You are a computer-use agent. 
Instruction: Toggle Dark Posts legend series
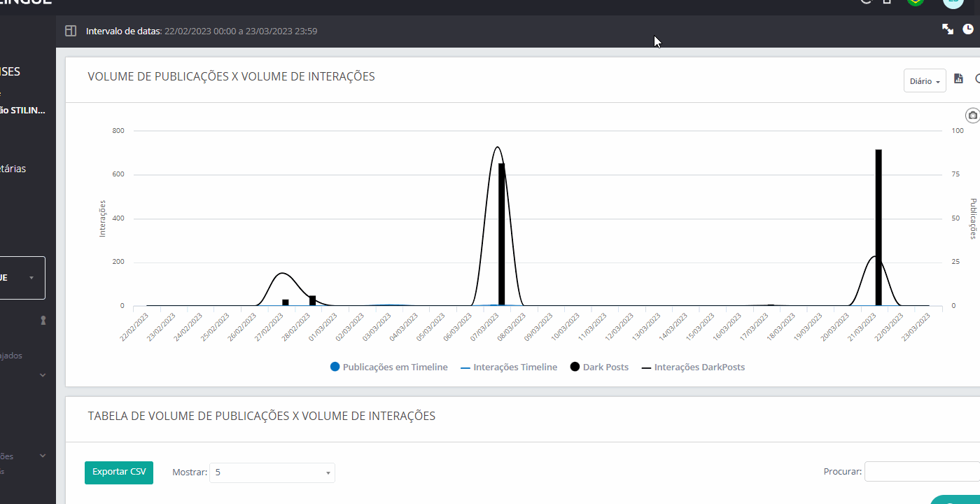[600, 367]
